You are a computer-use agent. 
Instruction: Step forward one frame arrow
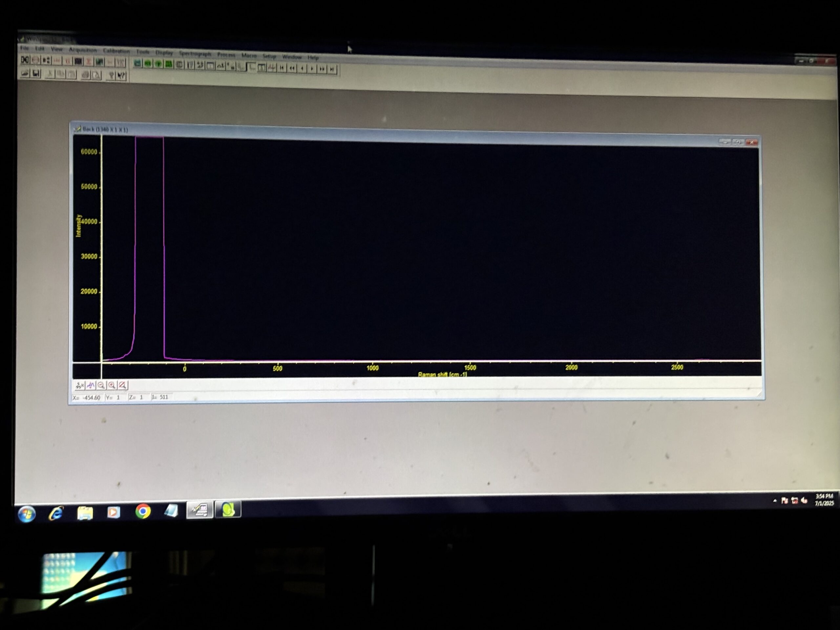click(312, 69)
